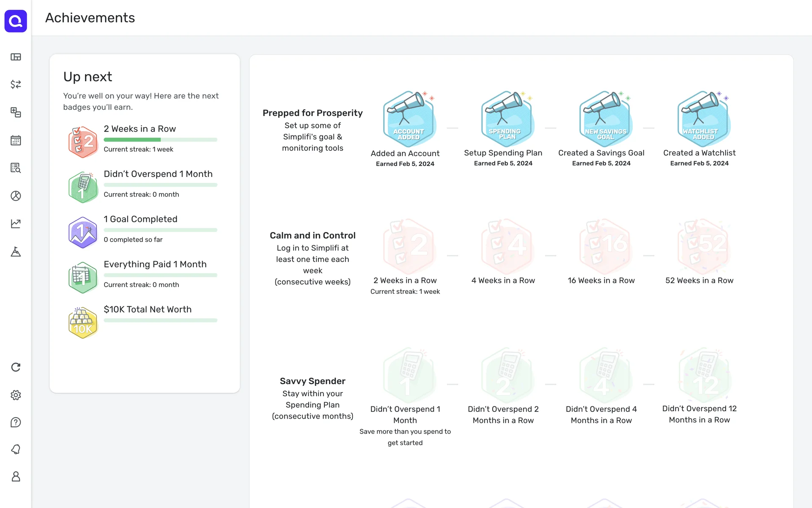The height and width of the screenshot is (508, 812).
Task: Open the user profile icon
Action: click(x=16, y=477)
